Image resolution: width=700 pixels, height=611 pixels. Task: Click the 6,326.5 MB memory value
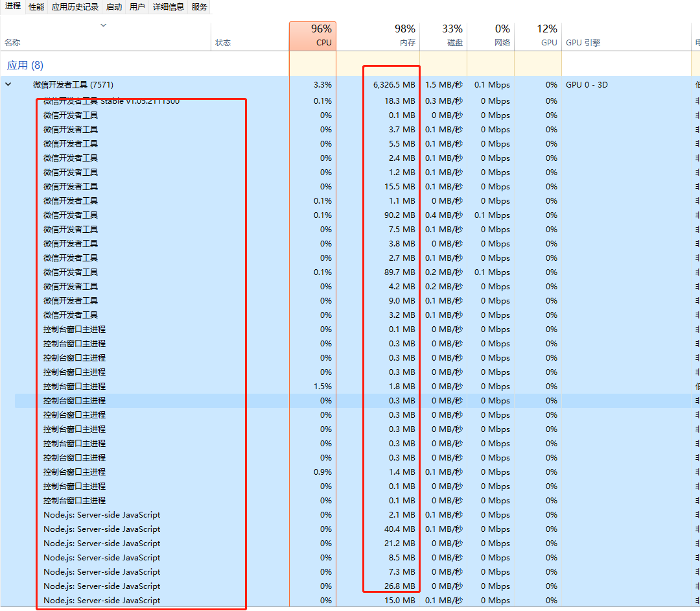pos(394,84)
